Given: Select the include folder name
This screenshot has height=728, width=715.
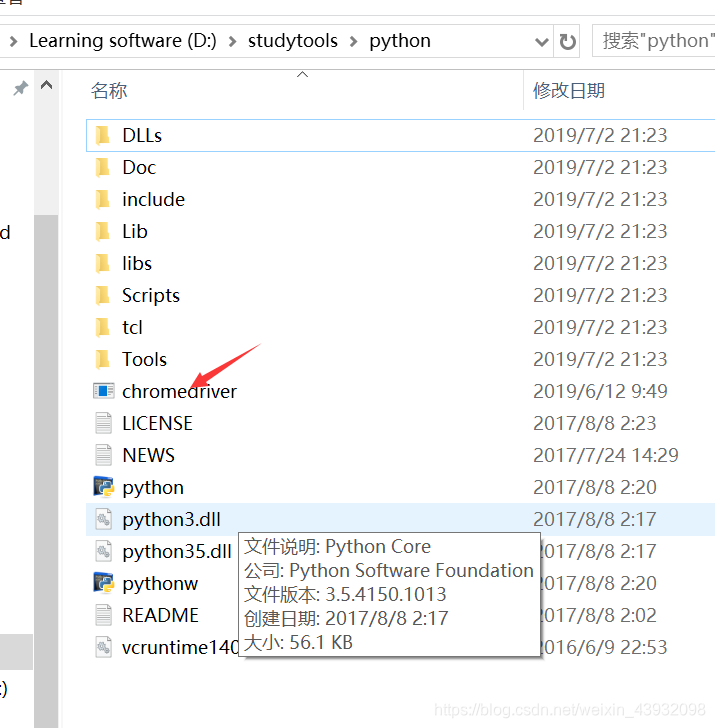Looking at the screenshot, I should point(154,200).
